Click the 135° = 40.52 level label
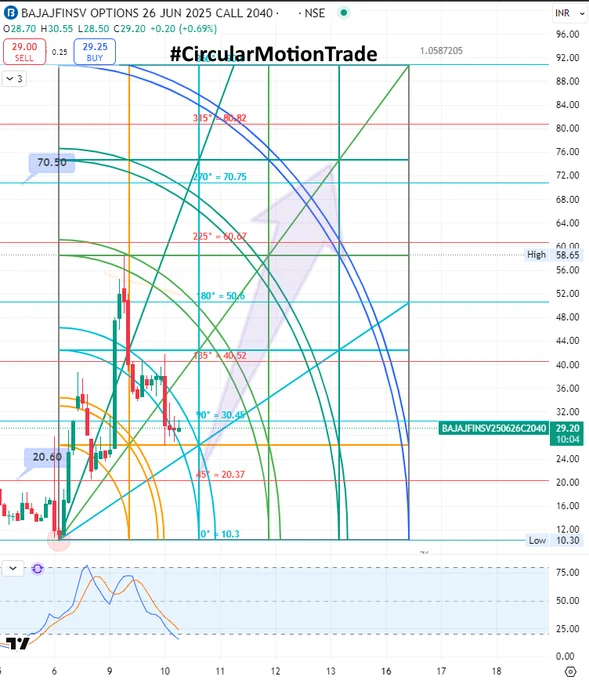This screenshot has height=680, width=589. [x=219, y=356]
